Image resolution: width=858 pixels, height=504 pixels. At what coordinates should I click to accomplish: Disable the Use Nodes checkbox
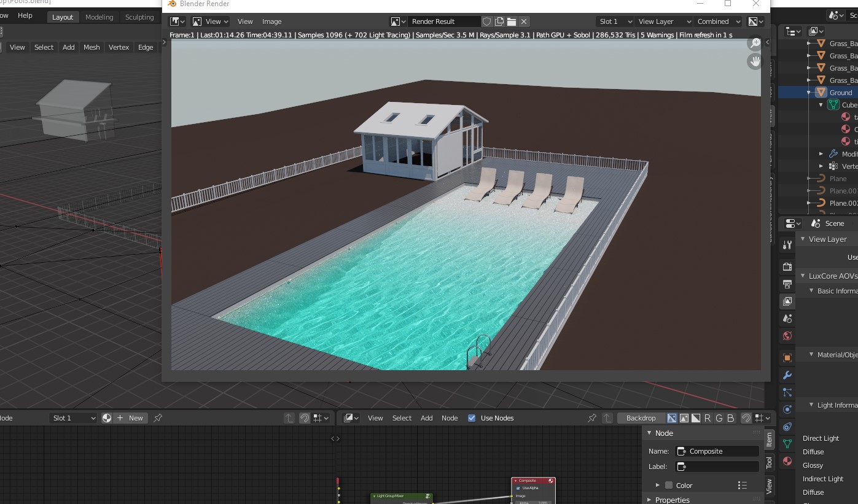tap(472, 418)
